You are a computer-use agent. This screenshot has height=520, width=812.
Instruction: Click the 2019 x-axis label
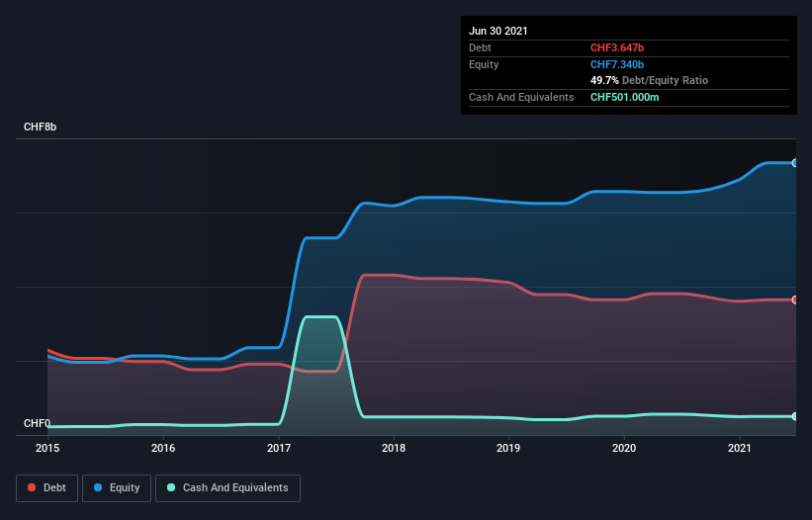(x=508, y=448)
